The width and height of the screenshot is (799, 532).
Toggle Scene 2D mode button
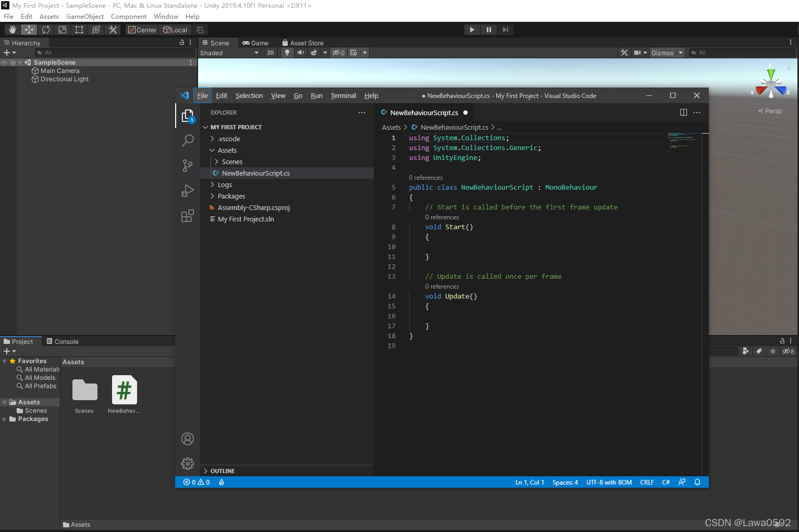coord(271,53)
